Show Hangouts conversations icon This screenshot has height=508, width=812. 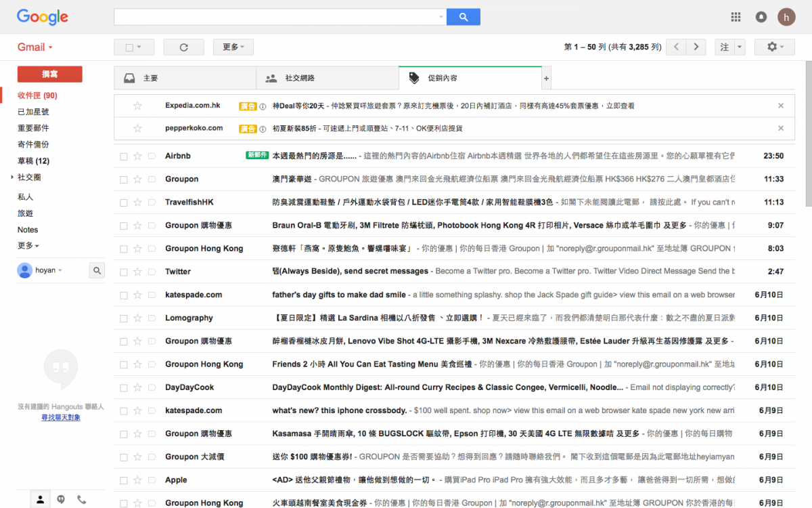point(61,500)
